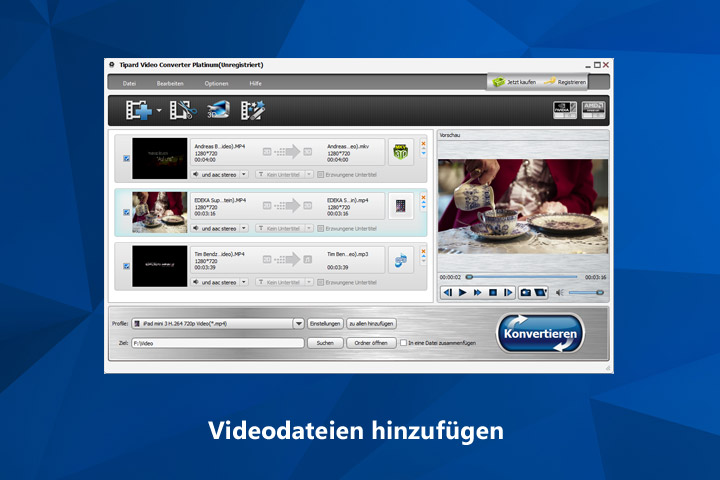Select the EDEKA video thumbnail
Image resolution: width=720 pixels, height=480 pixels.
160,212
